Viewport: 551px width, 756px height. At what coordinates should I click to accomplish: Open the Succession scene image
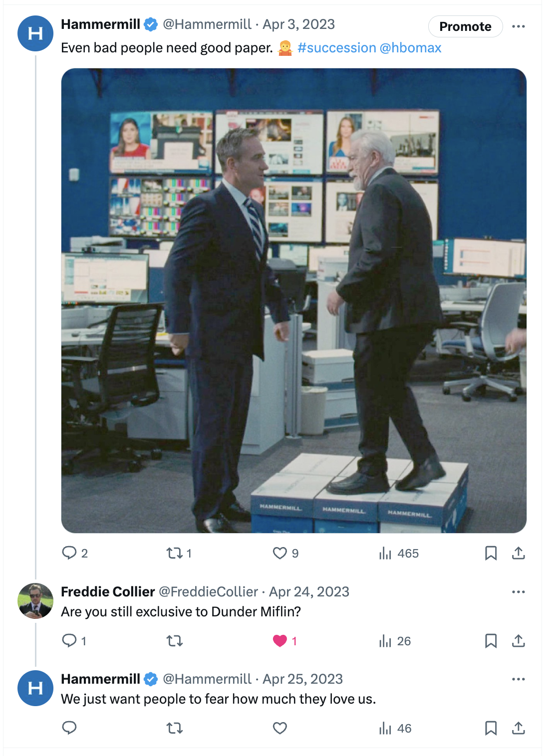tap(294, 301)
